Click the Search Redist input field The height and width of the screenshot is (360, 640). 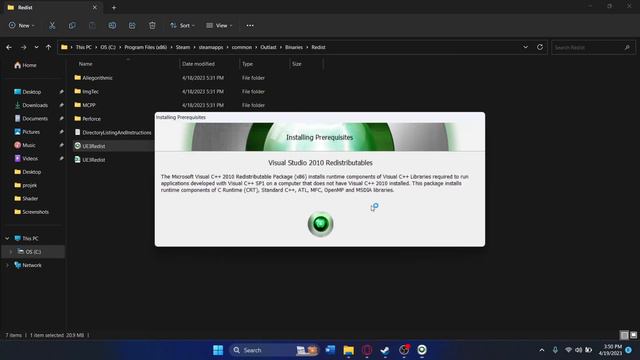[593, 47]
